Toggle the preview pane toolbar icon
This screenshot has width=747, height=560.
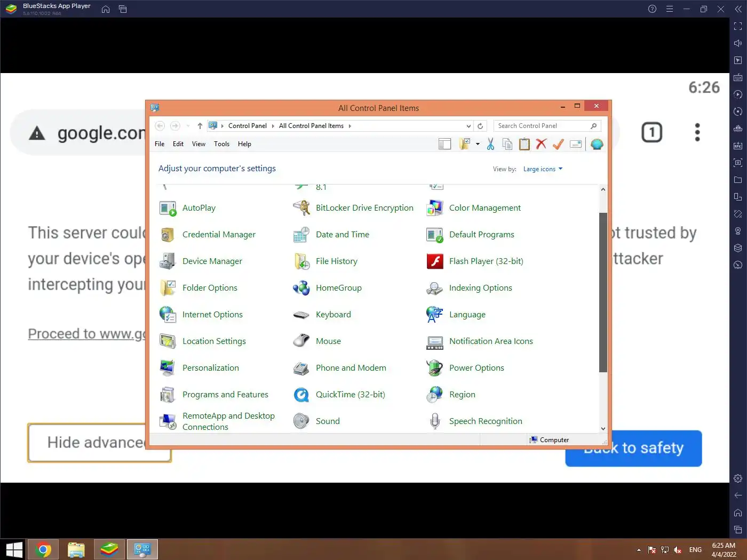tap(445, 144)
